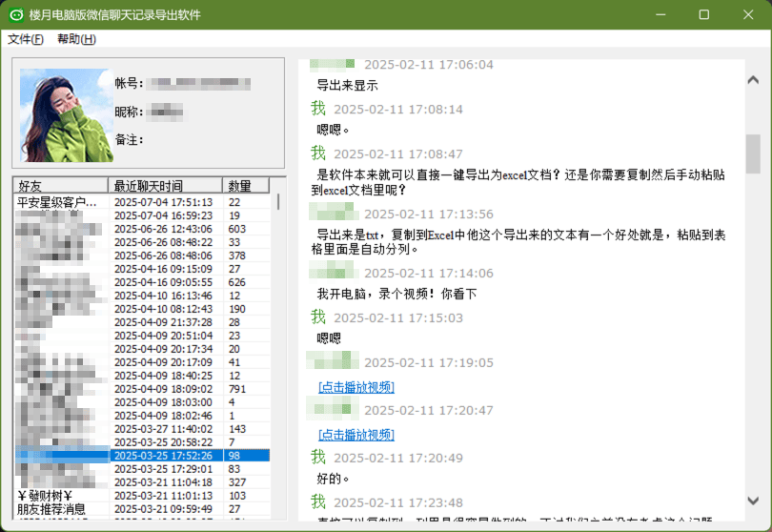Image resolution: width=772 pixels, height=532 pixels.
Task: Click the 昵称 field label
Action: (x=129, y=112)
